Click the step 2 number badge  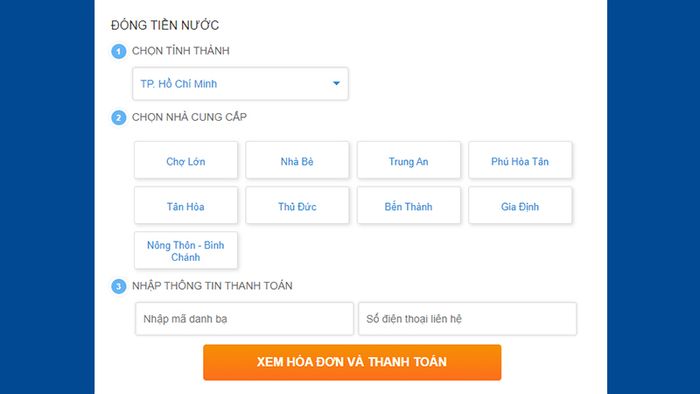[118, 118]
